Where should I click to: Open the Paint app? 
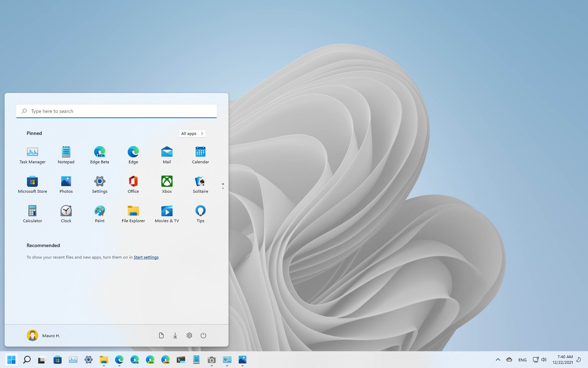[100, 214]
